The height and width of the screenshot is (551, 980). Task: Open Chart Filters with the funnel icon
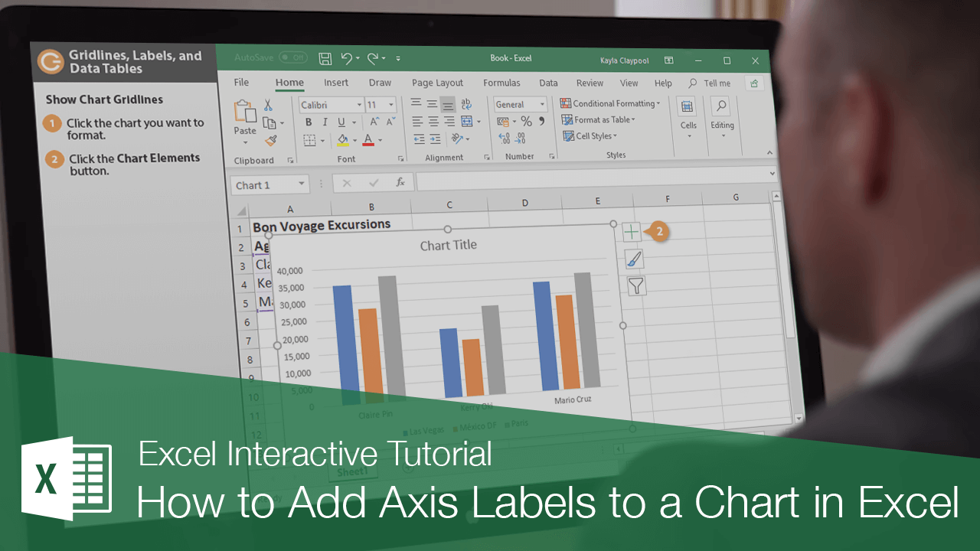[x=636, y=286]
